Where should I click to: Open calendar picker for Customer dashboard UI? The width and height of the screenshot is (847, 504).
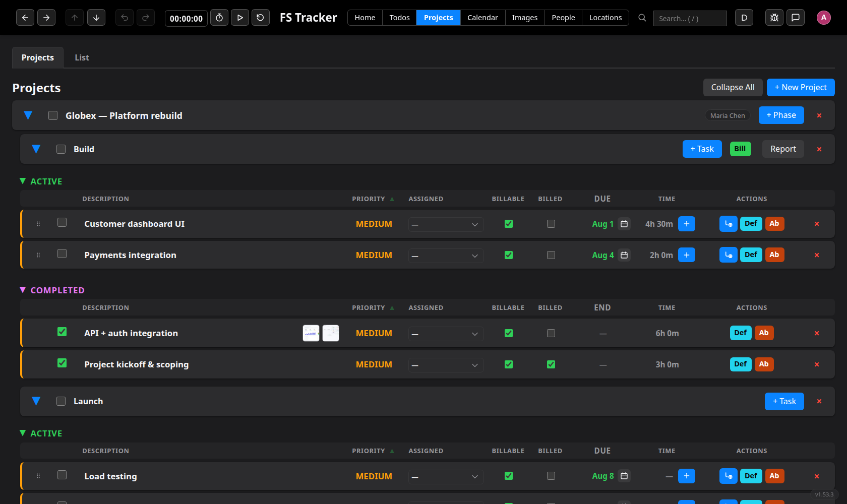[624, 224]
